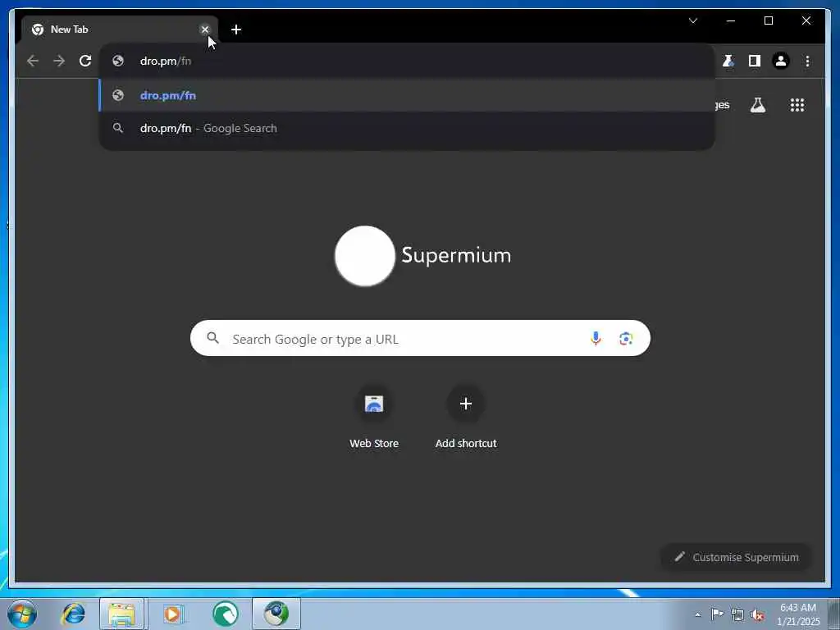Open the three-dot browser menu
This screenshot has width=840, height=630.
(807, 61)
